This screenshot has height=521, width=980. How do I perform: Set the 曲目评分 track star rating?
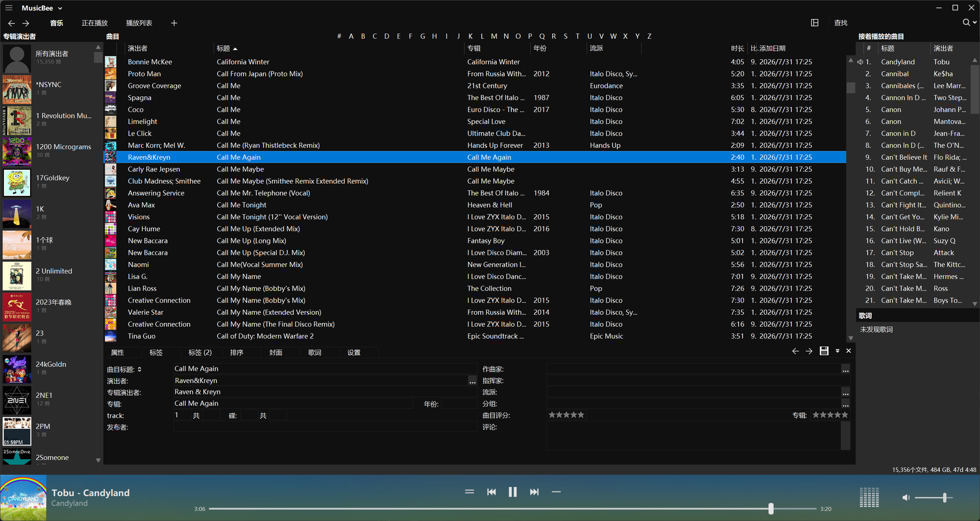click(566, 415)
